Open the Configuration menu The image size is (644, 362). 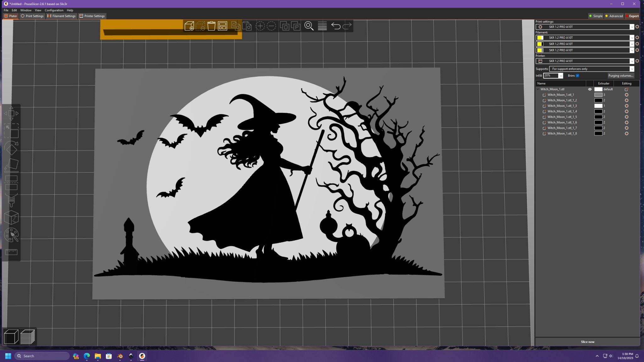(x=54, y=10)
